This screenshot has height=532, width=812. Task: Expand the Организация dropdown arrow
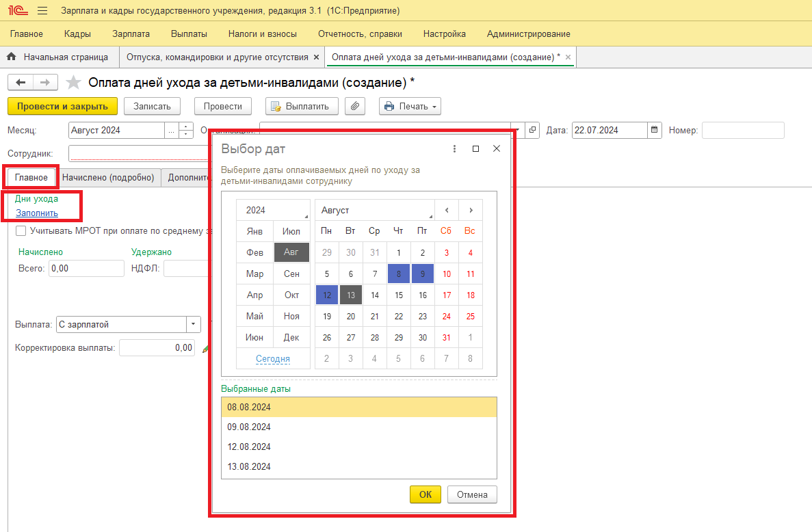(x=517, y=130)
